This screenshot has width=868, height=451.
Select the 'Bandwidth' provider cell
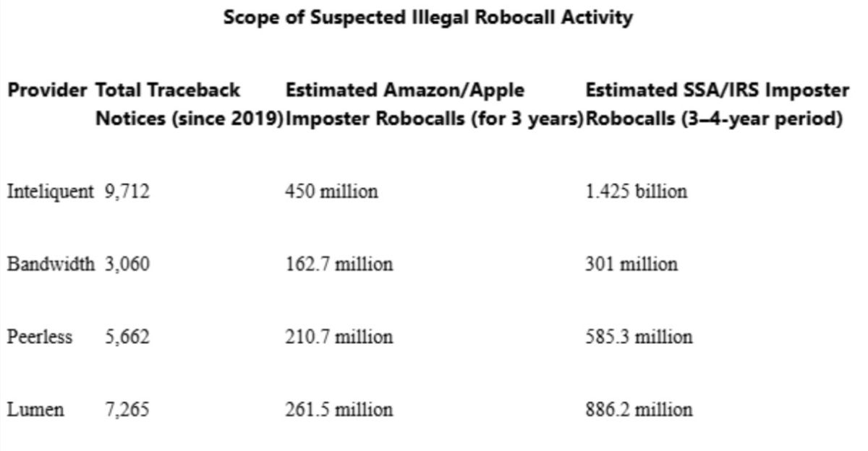50,265
